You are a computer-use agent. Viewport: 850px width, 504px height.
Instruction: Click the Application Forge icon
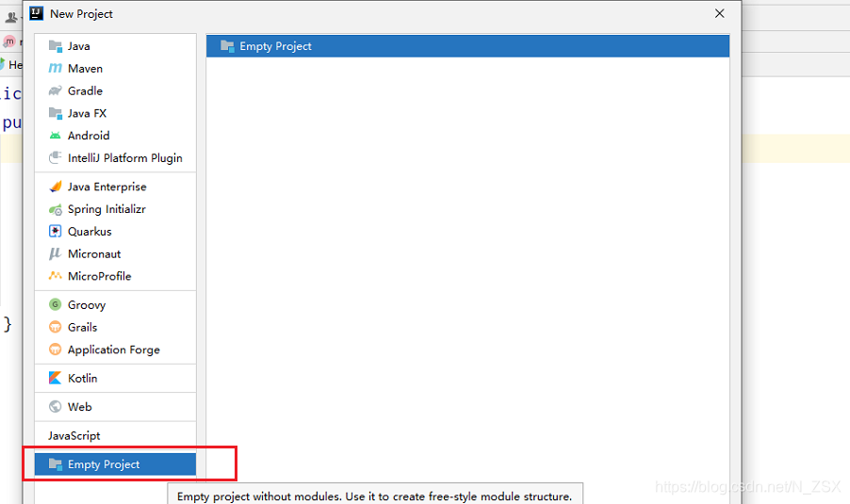(56, 350)
